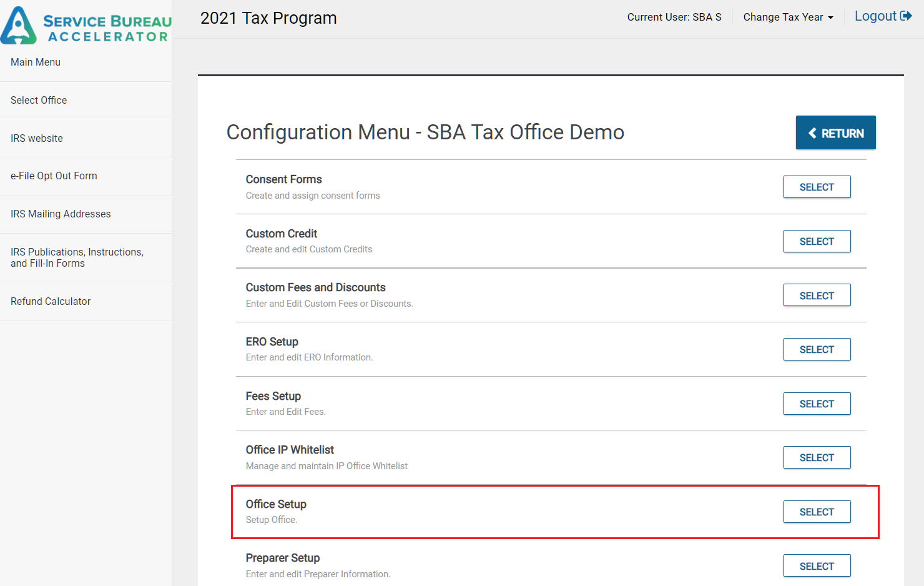
Task: Open the Change Tax Year dropdown
Action: click(x=788, y=17)
